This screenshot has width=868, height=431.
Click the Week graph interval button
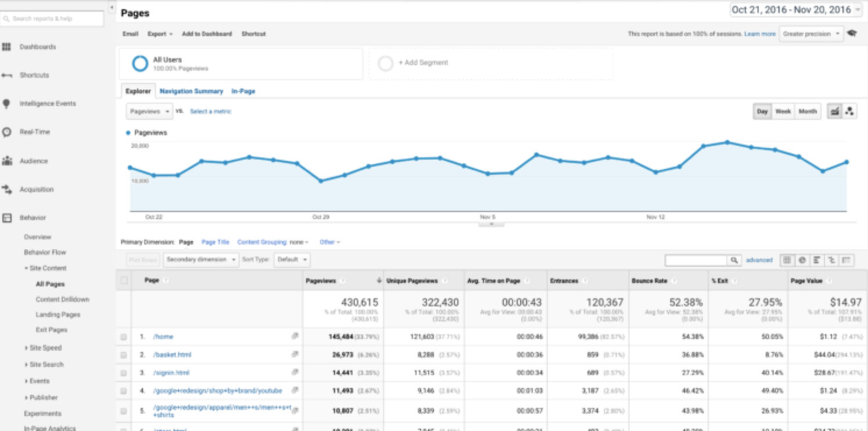point(783,112)
